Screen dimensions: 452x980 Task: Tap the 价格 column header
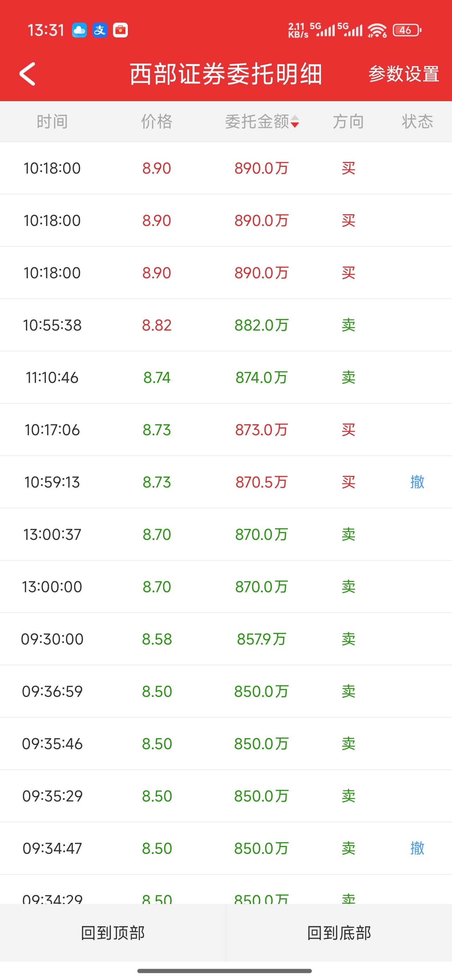pos(157,122)
